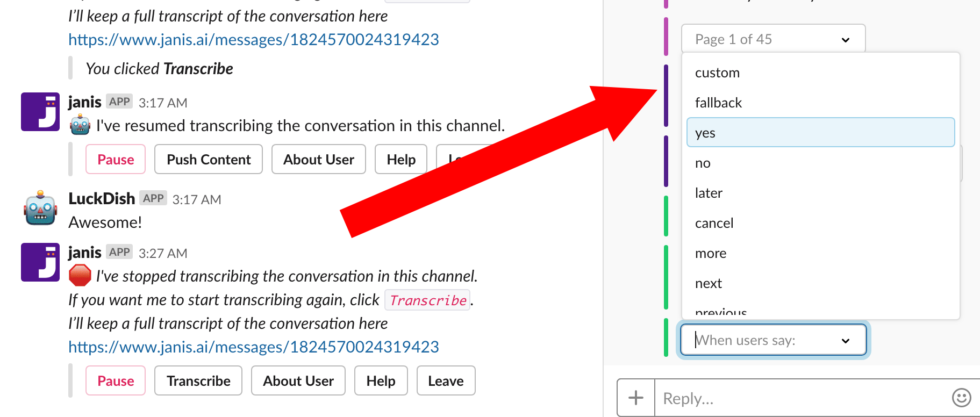Click janis sender name at 3:17 AM
The image size is (980, 417).
(85, 102)
